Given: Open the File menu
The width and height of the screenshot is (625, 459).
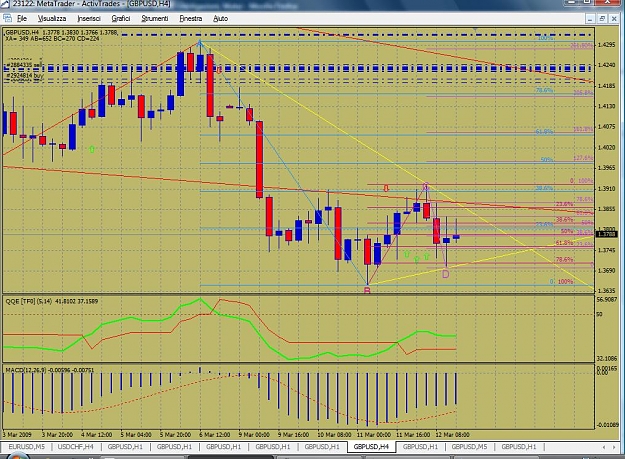Looking at the screenshot, I should coord(22,18).
